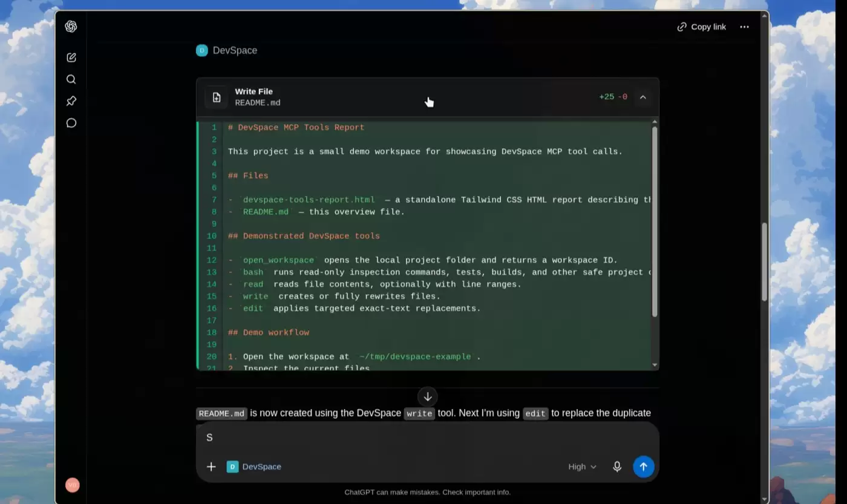
Task: Click the 'bash' entry in line 13
Action: point(253,272)
